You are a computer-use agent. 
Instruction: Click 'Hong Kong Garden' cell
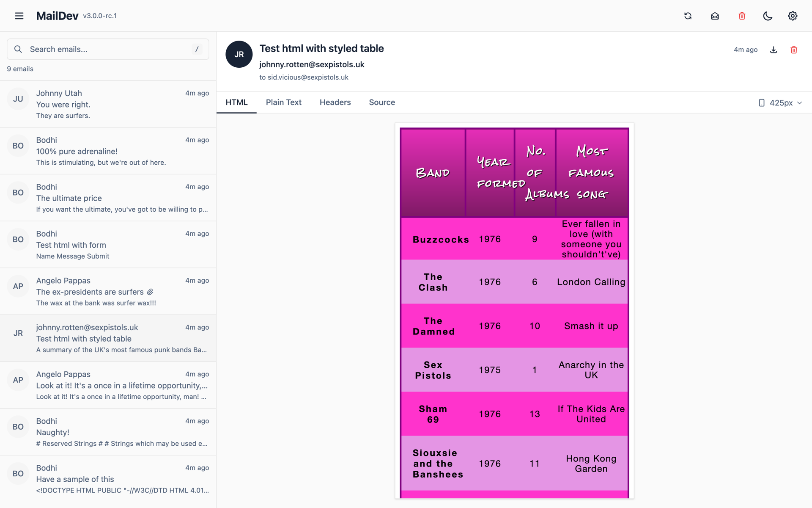pos(591,464)
